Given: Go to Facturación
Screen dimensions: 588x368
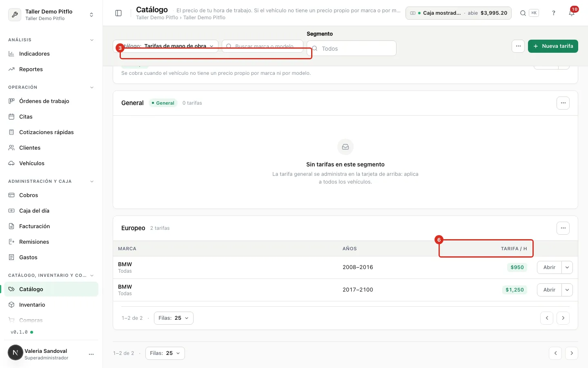Looking at the screenshot, I should click(51, 227).
